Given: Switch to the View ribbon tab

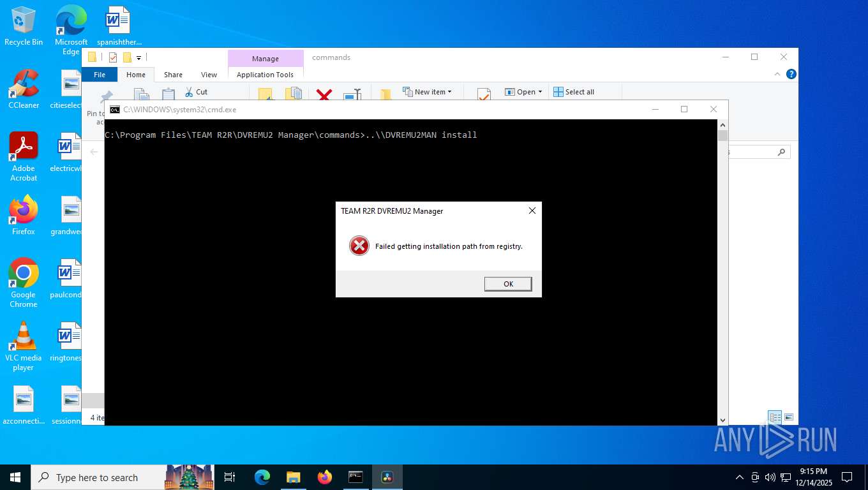Looking at the screenshot, I should (x=209, y=75).
